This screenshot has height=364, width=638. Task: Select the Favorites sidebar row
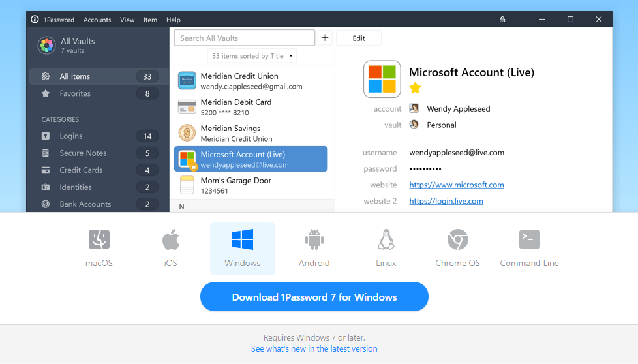100,93
